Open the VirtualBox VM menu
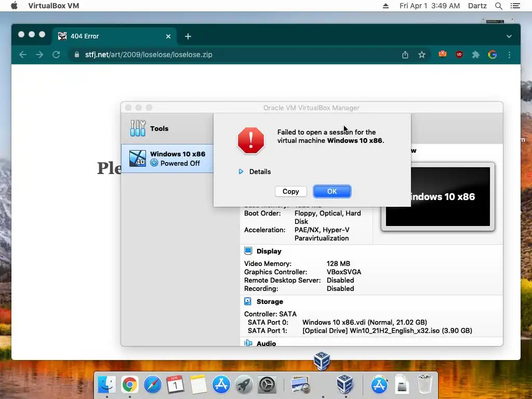This screenshot has width=532, height=399. [54, 6]
